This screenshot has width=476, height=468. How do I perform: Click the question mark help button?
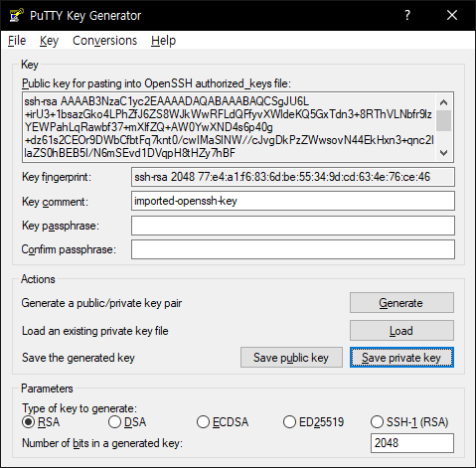(x=407, y=15)
